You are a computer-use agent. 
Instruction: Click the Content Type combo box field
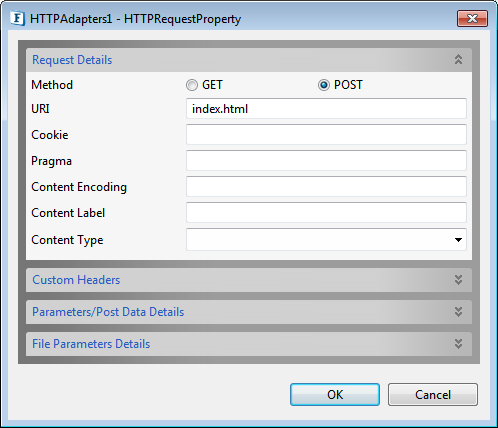(x=326, y=239)
